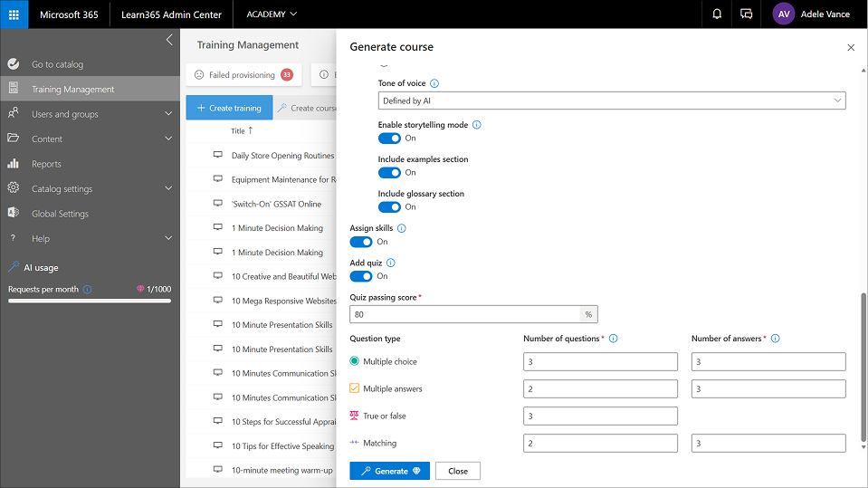
Task: Open the ACADEMY dropdown menu
Action: (272, 14)
